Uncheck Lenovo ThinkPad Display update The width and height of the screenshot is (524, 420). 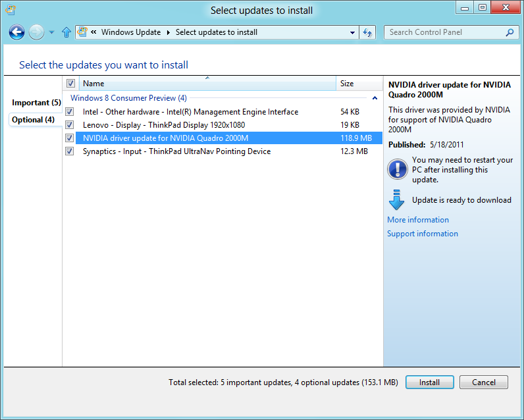[70, 124]
